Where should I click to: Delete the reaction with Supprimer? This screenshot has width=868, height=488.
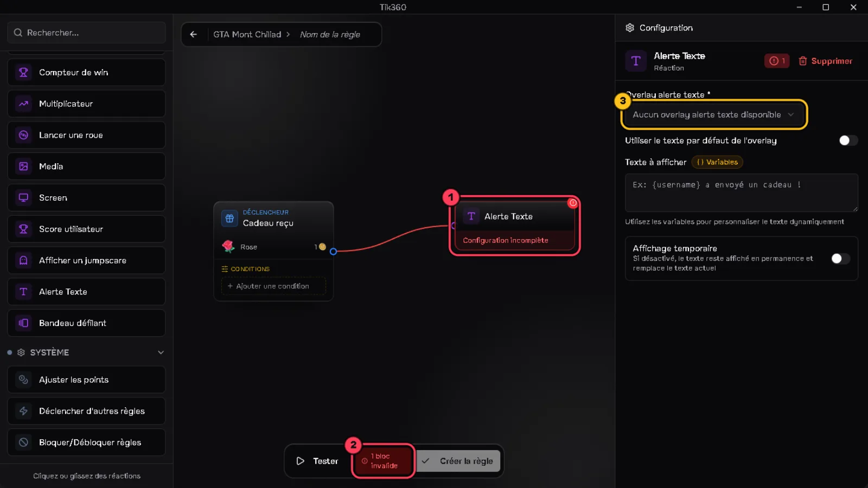click(x=825, y=61)
